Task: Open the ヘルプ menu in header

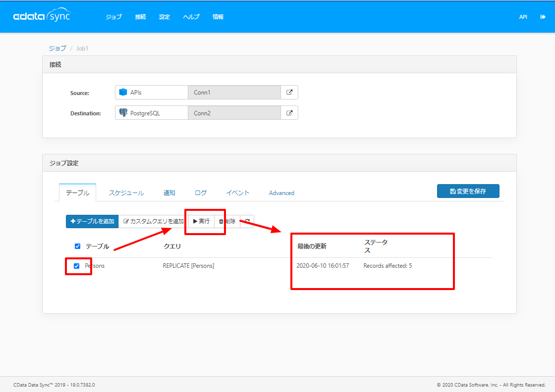Action: [x=191, y=17]
